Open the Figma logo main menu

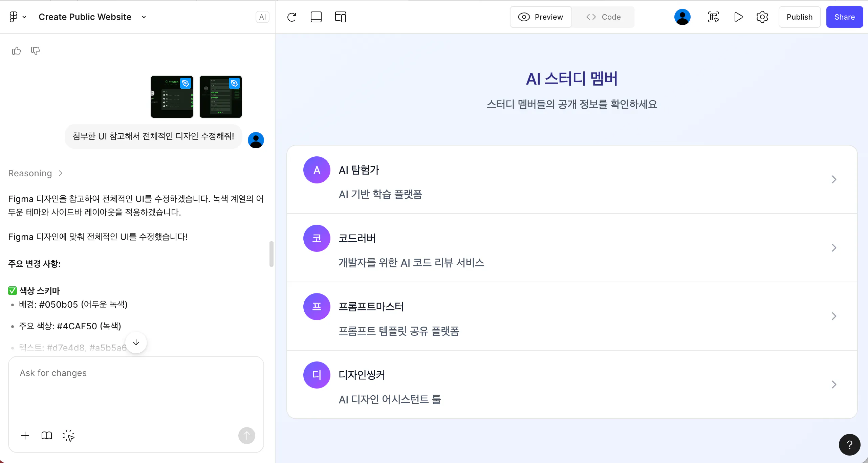13,17
